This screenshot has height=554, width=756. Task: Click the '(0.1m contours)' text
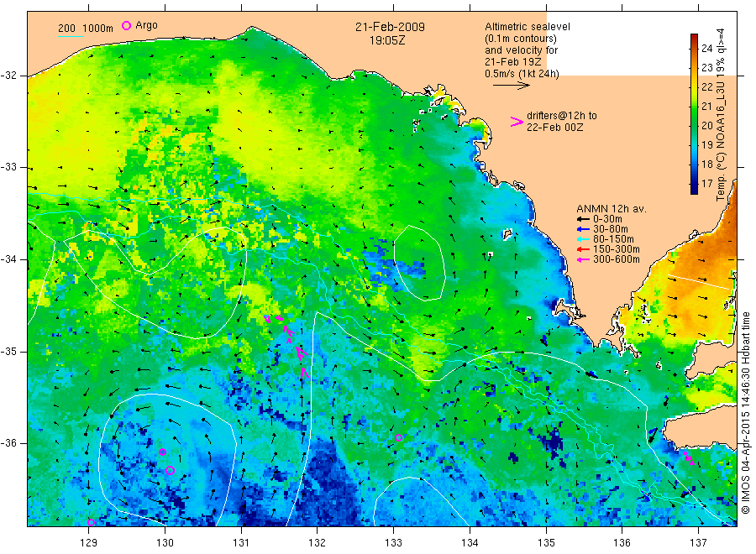[521, 39]
